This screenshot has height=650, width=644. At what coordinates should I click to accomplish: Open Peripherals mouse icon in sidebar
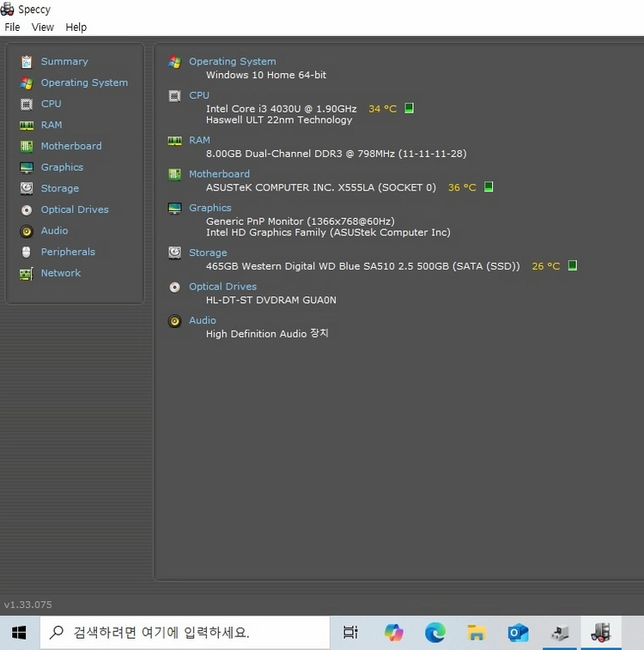[27, 252]
